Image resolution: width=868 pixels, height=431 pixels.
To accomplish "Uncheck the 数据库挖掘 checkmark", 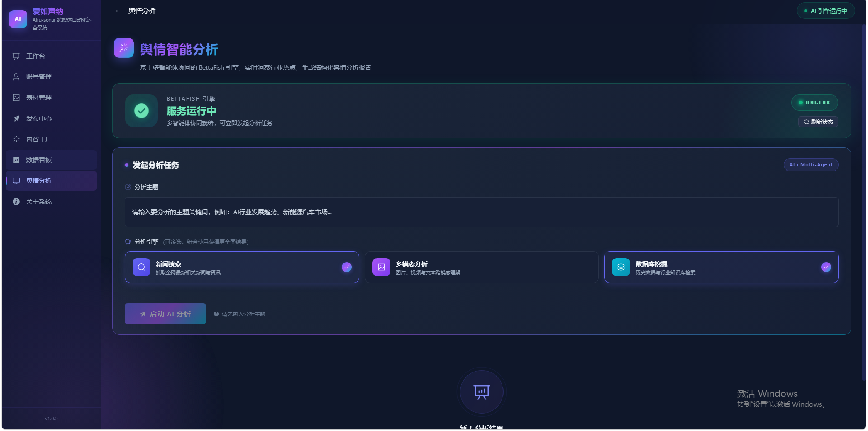I will tap(826, 267).
